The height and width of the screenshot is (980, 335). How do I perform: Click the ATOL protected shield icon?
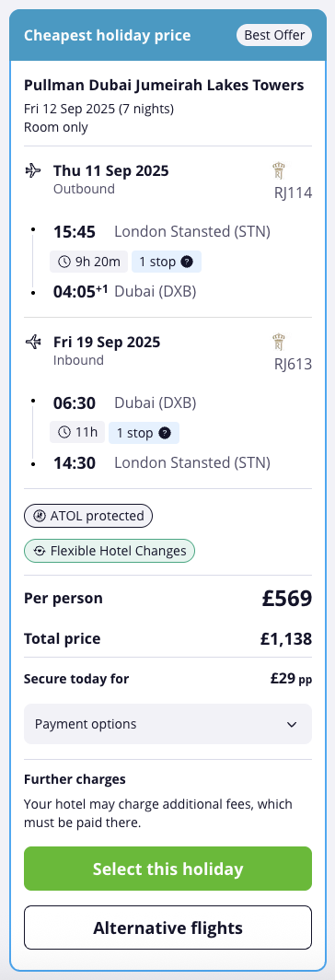coord(39,516)
